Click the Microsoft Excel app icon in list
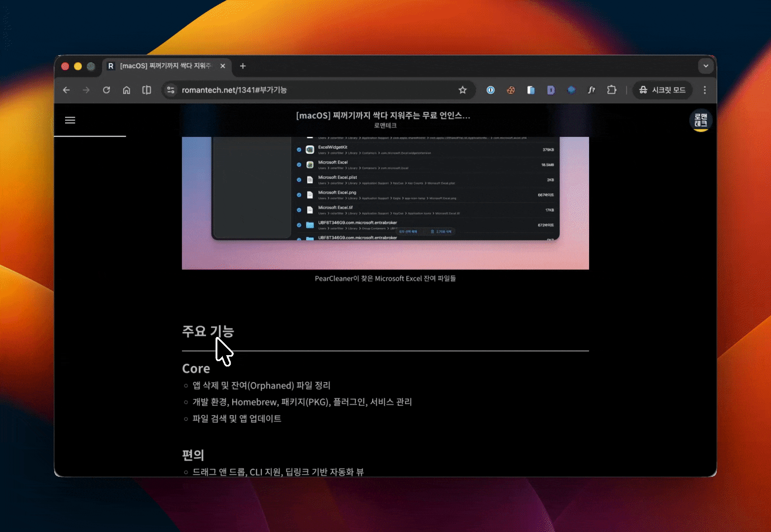This screenshot has height=532, width=771. click(310, 165)
